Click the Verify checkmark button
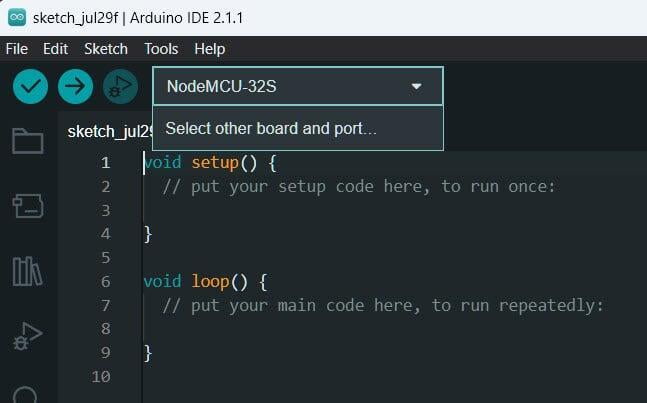Viewport: 647px width, 403px height. coord(31,87)
